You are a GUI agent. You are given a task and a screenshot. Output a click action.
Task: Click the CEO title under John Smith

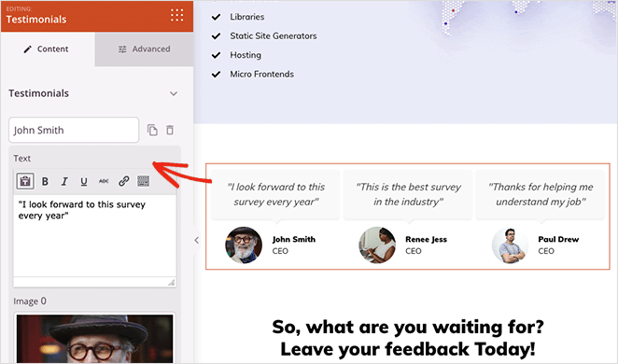pos(280,251)
